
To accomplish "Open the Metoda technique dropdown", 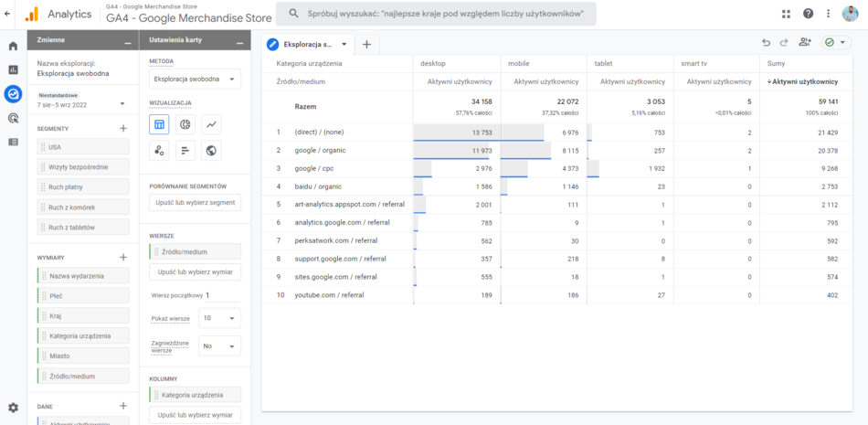I will coord(195,80).
